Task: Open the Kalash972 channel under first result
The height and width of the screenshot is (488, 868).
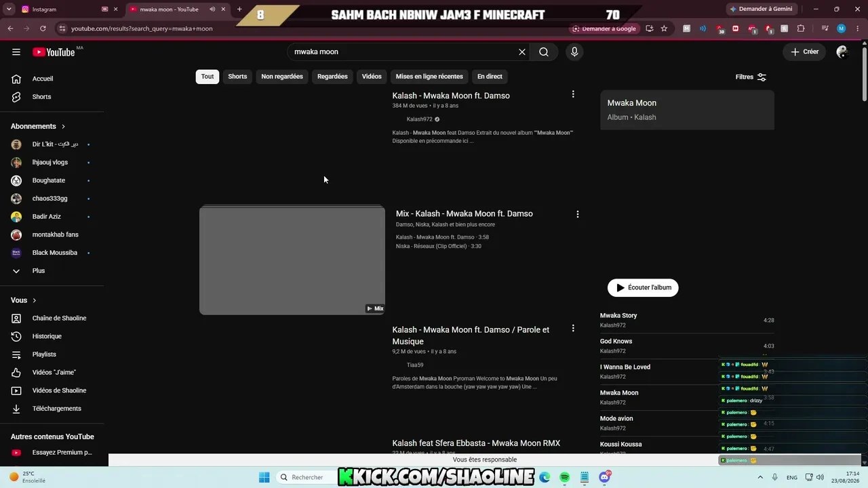Action: [420, 119]
